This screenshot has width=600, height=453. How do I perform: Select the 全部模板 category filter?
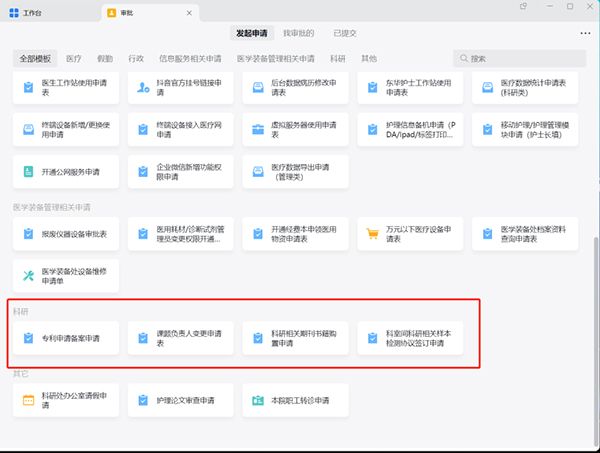tap(35, 59)
